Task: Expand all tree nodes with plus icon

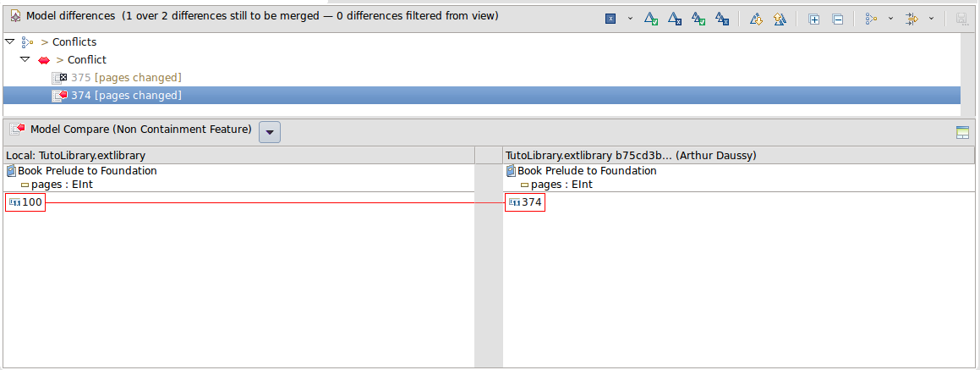Action: tap(813, 19)
